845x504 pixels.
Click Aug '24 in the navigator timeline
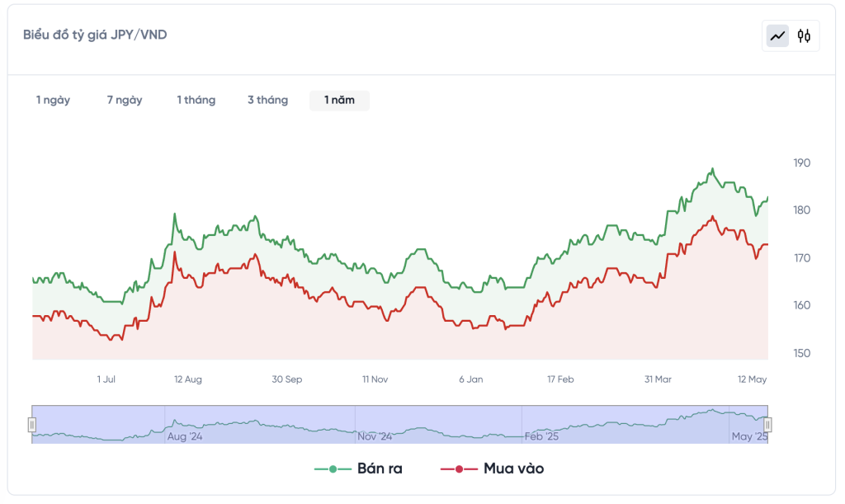(x=184, y=436)
